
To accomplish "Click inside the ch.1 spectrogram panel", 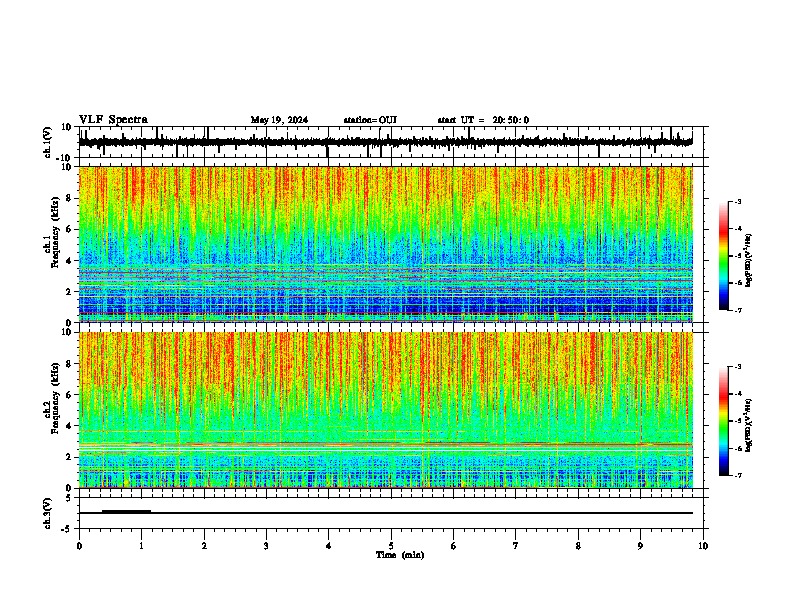I will 386,244.
